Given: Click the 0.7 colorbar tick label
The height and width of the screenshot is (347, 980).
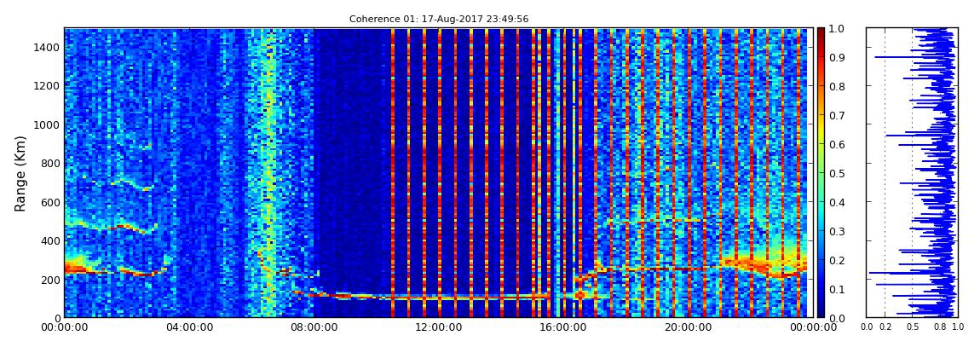Looking at the screenshot, I should 839,115.
